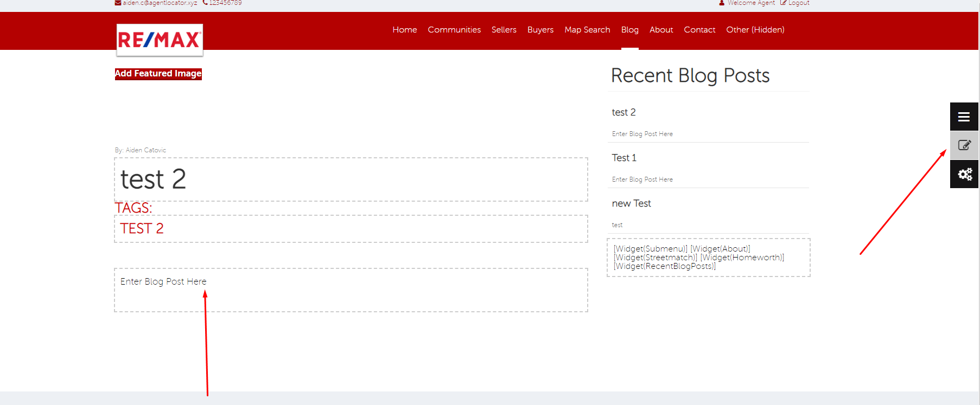The width and height of the screenshot is (980, 405).
Task: Click the envelope icon beside email address
Action: [x=118, y=3]
